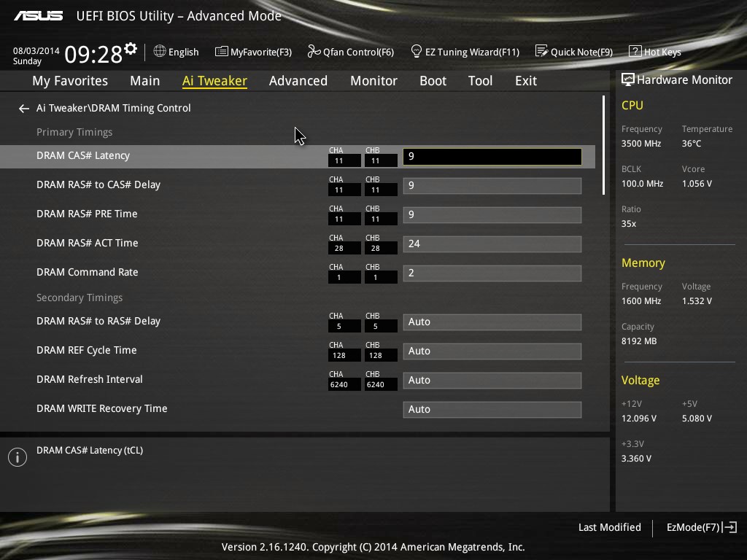Select the DRAM RAS# PRE Time label
The width and height of the screenshot is (747, 560).
point(88,214)
